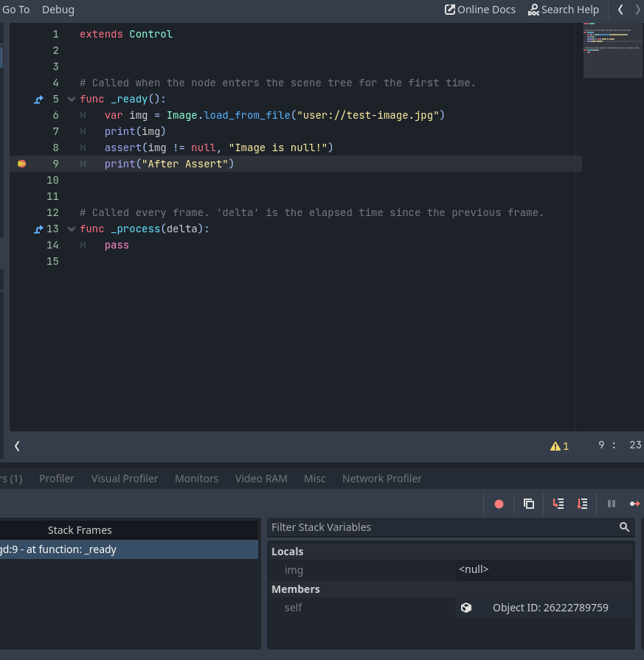Screen dimensions: 644x660
Task: Collapse the panel using the left chevron
Action: (x=16, y=445)
